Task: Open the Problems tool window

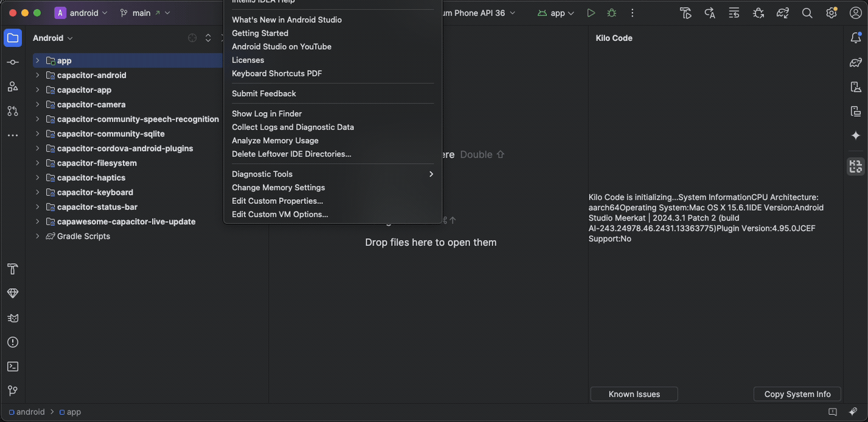Action: pos(13,342)
